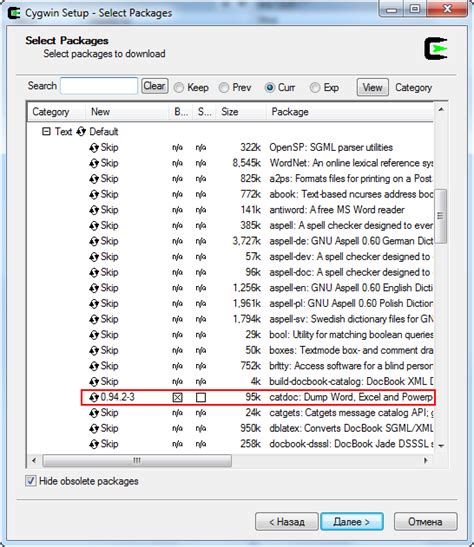Image resolution: width=474 pixels, height=547 pixels.
Task: Click the 8,545k size value
Action: click(x=247, y=163)
